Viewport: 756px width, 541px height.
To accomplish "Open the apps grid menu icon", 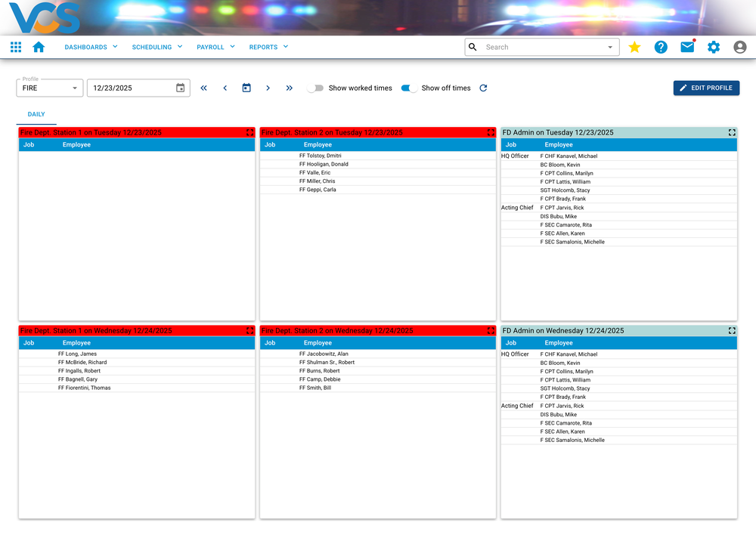I will click(x=15, y=46).
